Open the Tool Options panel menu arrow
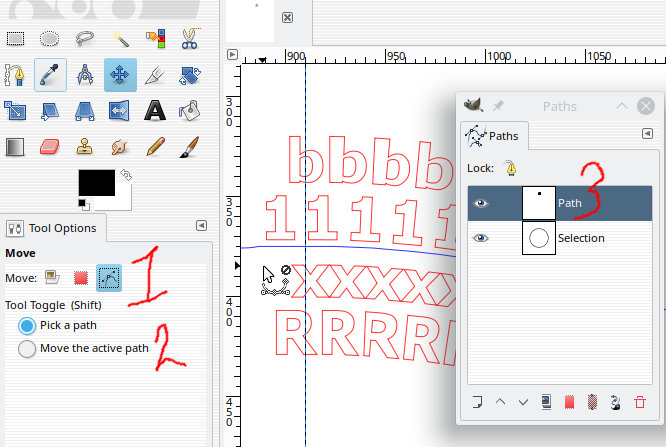 coord(201,226)
